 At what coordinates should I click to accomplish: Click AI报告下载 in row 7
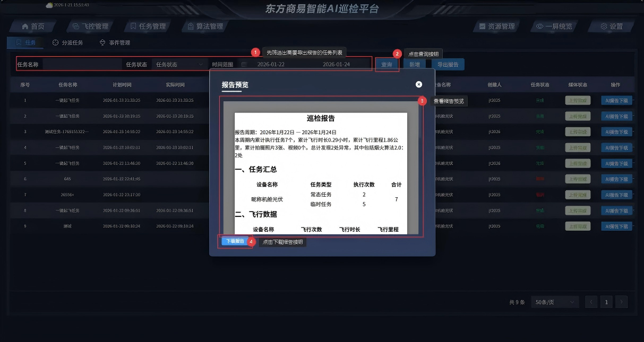(x=616, y=195)
